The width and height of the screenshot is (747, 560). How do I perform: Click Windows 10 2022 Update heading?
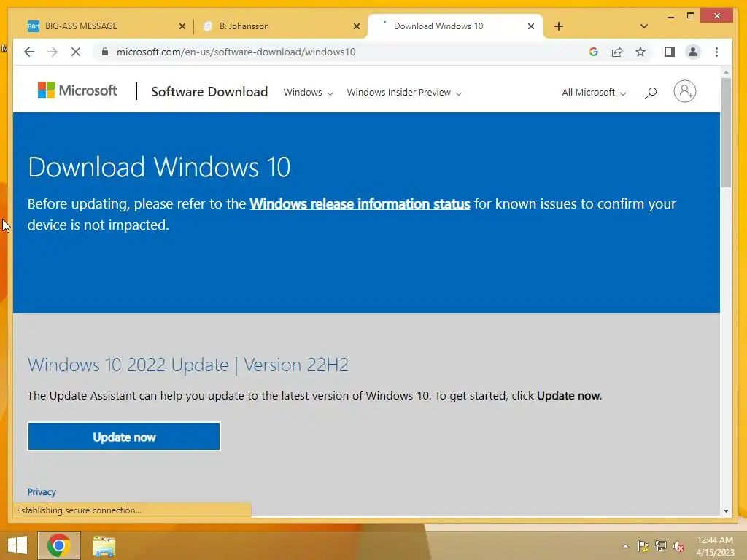tap(187, 365)
